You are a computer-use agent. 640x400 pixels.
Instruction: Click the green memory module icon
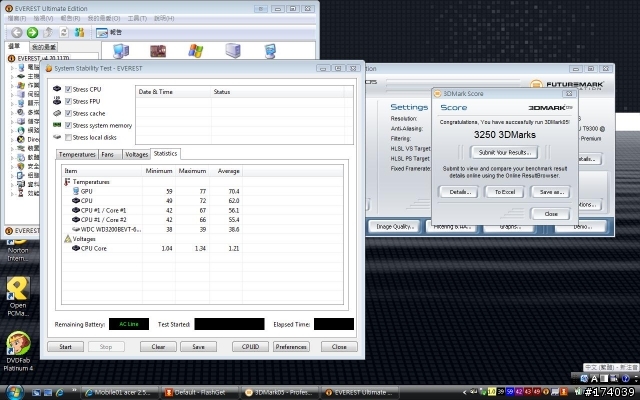(x=57, y=125)
